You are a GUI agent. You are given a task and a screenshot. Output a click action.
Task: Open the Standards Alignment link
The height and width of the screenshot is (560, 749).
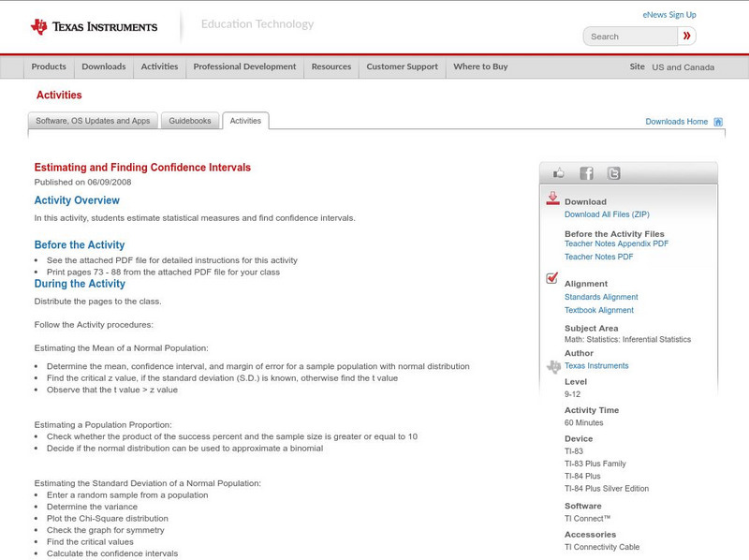(x=601, y=297)
